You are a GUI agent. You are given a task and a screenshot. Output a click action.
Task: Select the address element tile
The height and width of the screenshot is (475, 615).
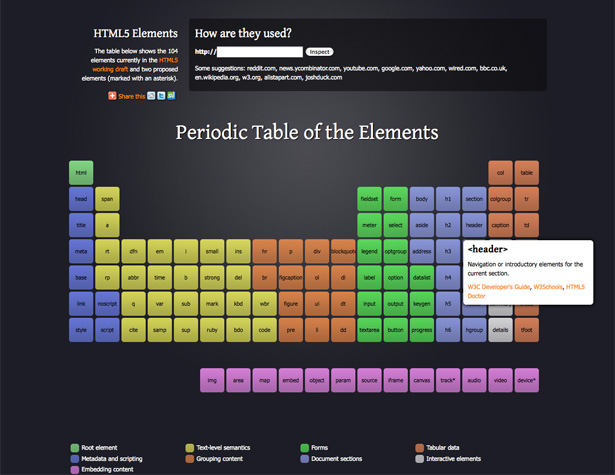click(x=422, y=251)
